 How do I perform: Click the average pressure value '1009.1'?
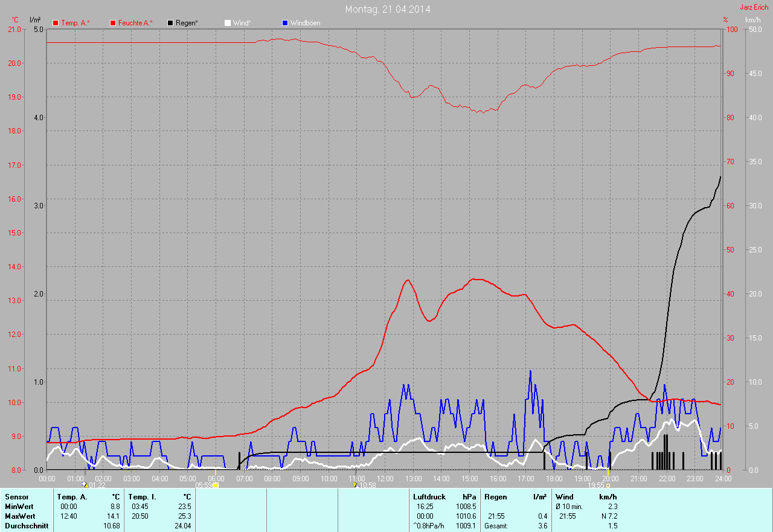coord(466,526)
